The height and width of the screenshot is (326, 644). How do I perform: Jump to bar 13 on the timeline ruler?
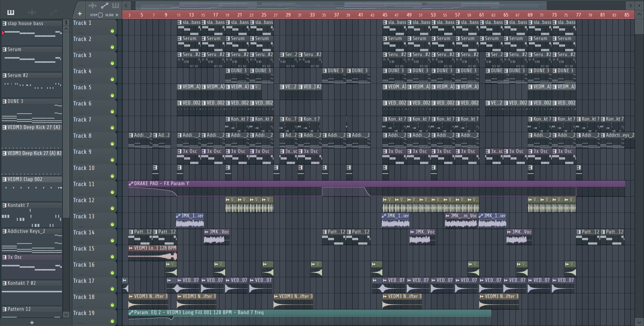pyautogui.click(x=191, y=15)
